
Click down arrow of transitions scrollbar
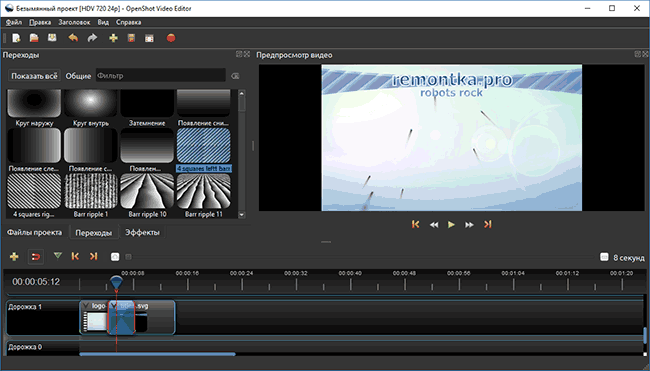(x=242, y=215)
